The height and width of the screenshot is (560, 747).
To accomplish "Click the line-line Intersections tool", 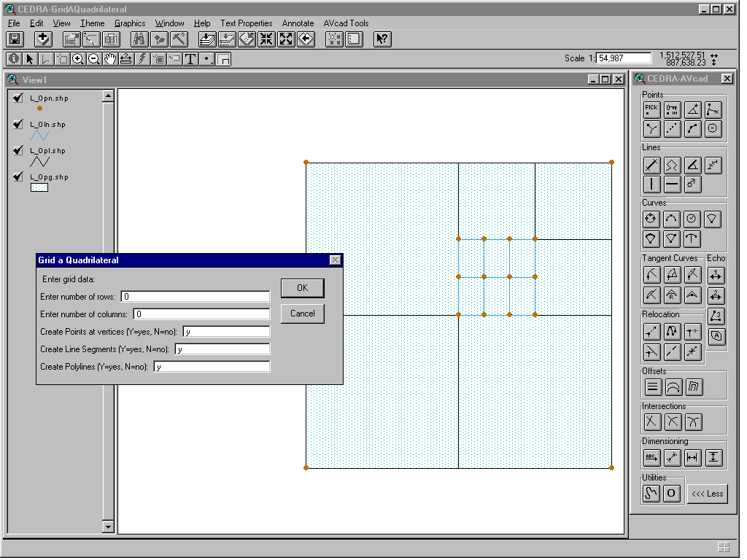I will 652,422.
